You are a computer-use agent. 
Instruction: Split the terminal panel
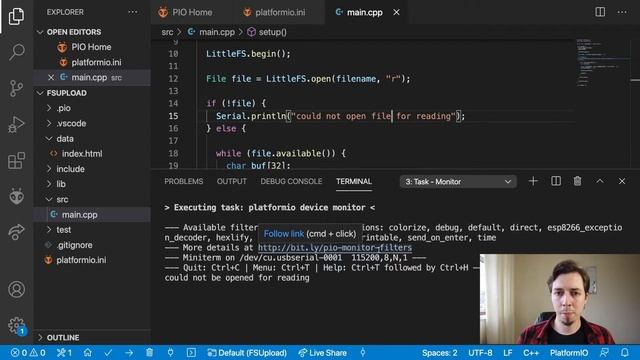point(556,181)
